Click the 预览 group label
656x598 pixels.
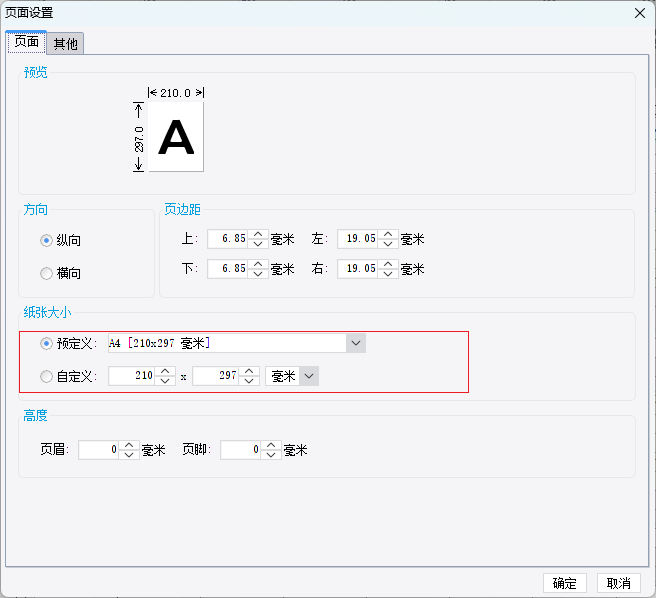point(35,72)
